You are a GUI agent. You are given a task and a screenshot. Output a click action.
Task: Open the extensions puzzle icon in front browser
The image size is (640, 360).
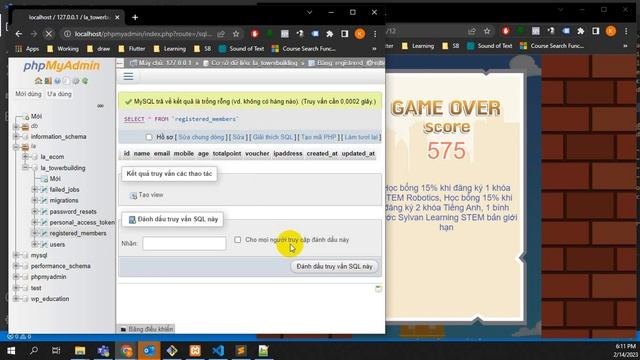[x=329, y=34]
